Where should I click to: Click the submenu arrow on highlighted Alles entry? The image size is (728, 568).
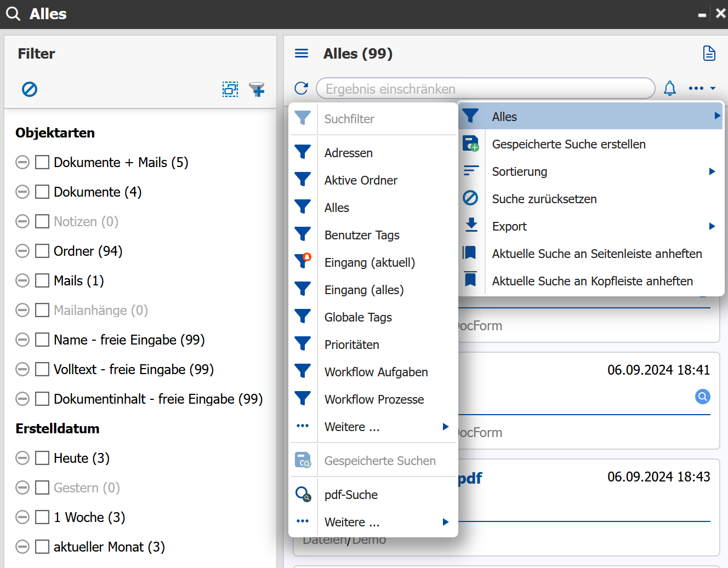click(717, 116)
